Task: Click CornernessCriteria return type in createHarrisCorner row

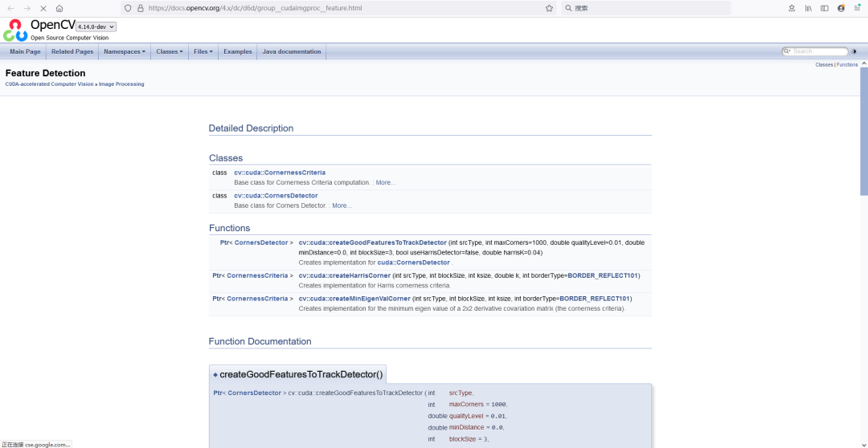Action: coord(257,275)
